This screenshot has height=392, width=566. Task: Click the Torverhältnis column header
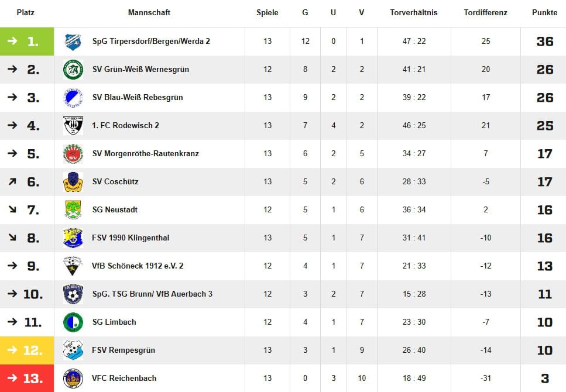[414, 13]
